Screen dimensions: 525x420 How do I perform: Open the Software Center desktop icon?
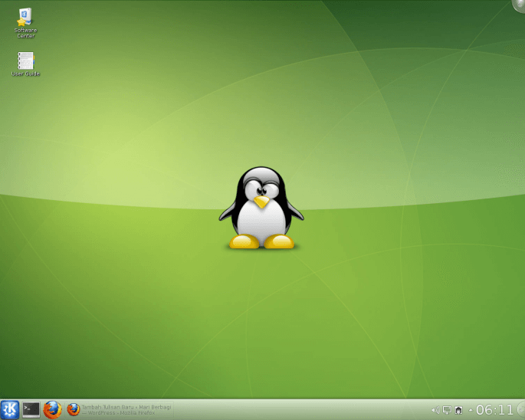[25, 22]
